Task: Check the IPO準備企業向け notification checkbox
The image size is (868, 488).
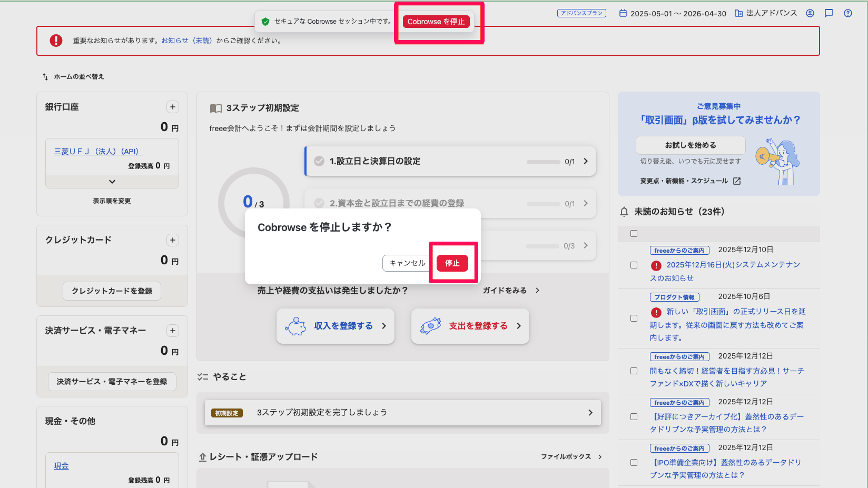Action: tap(634, 463)
